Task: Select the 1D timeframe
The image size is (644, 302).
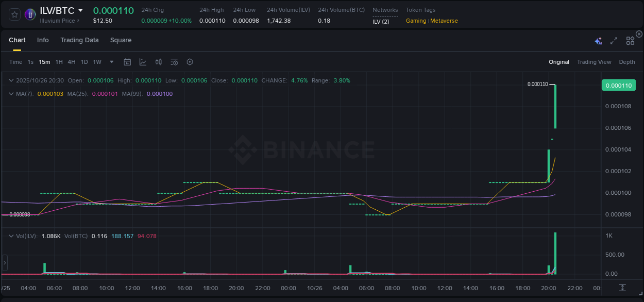Action: pos(84,62)
